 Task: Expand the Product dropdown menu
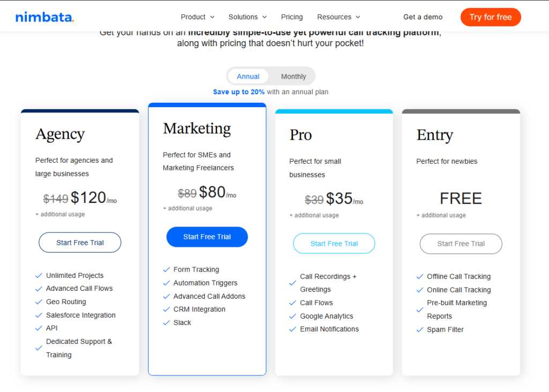[x=197, y=17]
